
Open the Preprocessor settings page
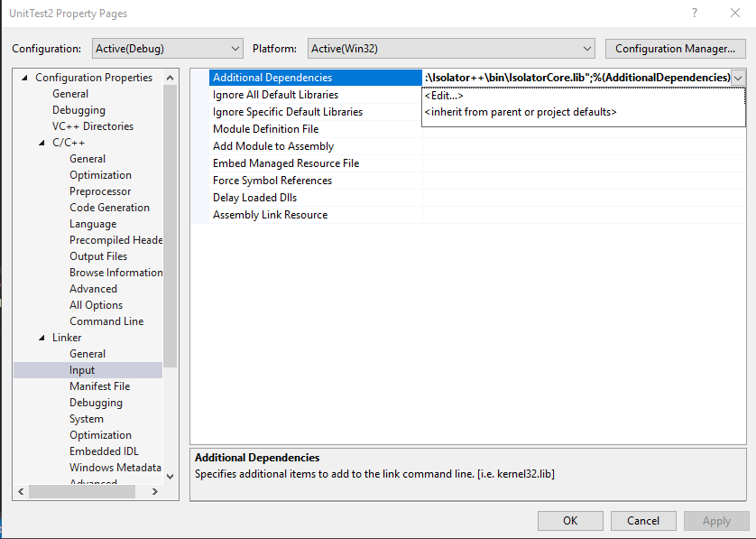100,191
